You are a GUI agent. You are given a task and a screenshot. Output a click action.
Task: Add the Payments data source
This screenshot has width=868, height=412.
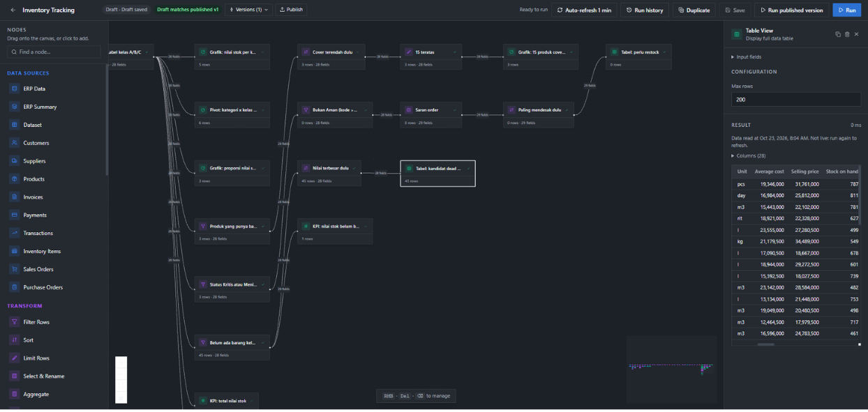pos(54,215)
